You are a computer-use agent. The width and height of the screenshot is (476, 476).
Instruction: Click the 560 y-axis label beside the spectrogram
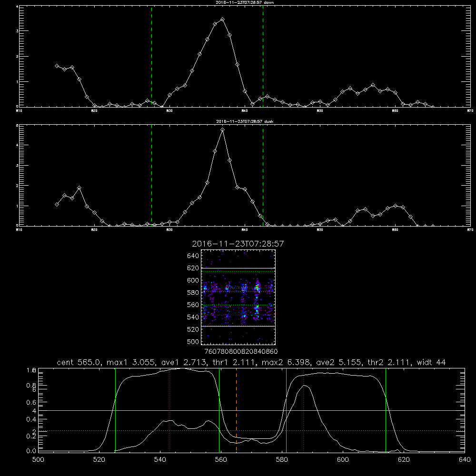coord(193,305)
